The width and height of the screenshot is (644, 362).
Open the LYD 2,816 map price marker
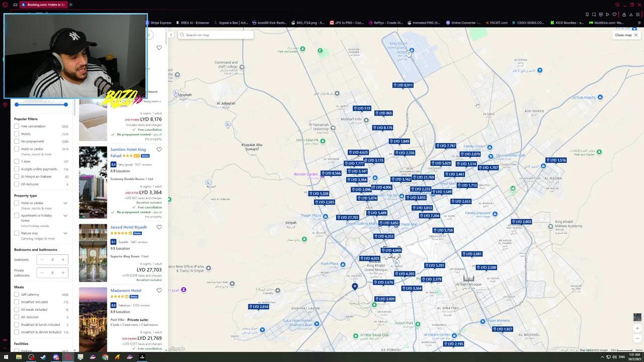(259, 307)
